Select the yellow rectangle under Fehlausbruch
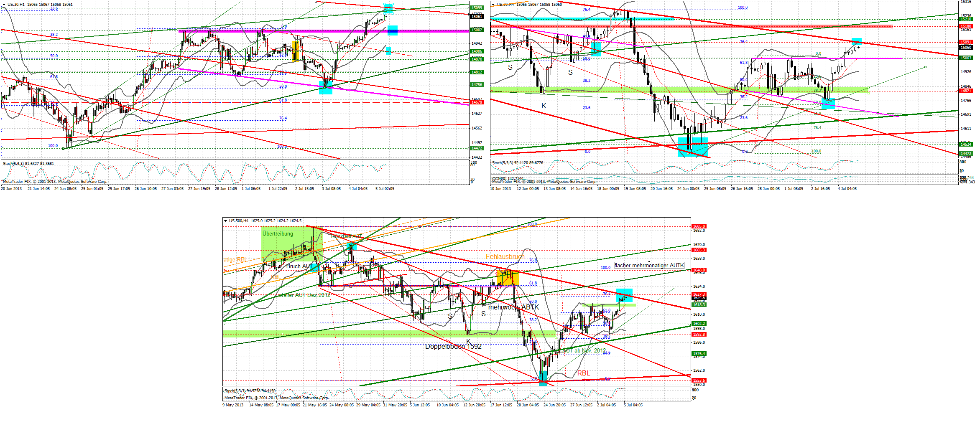This screenshot has width=980, height=426. point(508,278)
